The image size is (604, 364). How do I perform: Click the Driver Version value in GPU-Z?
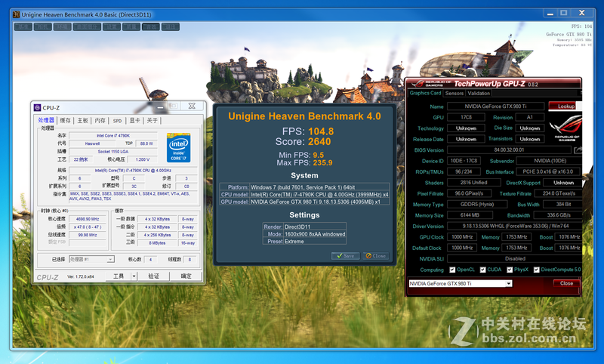coord(515,226)
